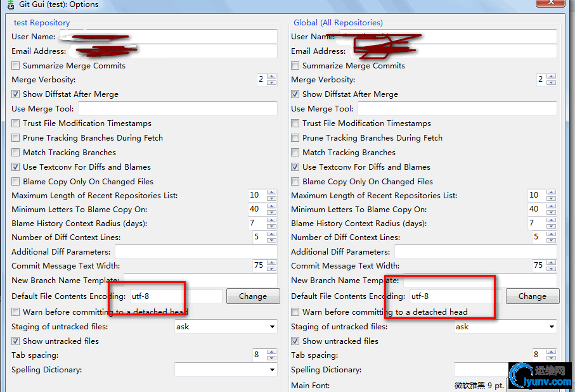The width and height of the screenshot is (575, 392).
Task: Click utf-8 encoding field in Global section
Action: (455, 296)
